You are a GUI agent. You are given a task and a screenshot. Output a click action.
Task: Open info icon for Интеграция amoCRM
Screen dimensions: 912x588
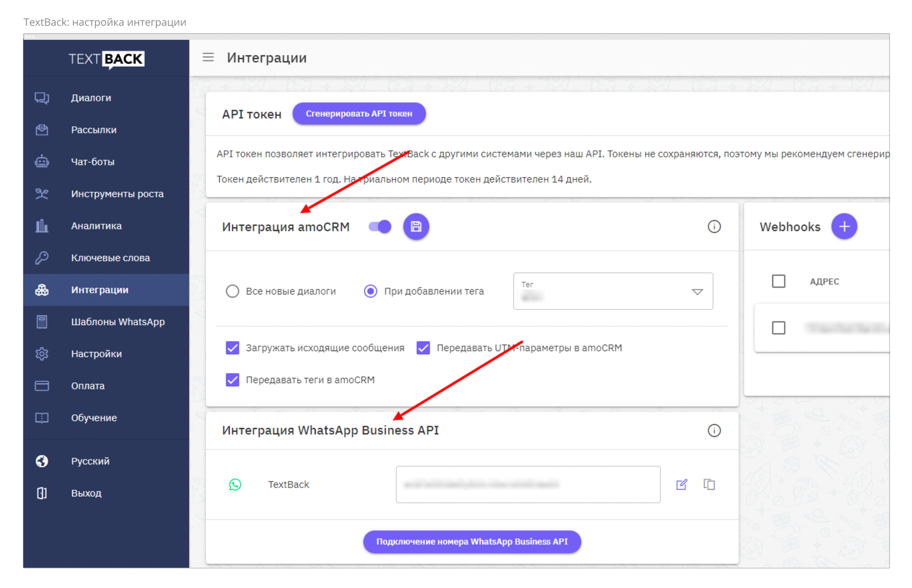coord(714,226)
